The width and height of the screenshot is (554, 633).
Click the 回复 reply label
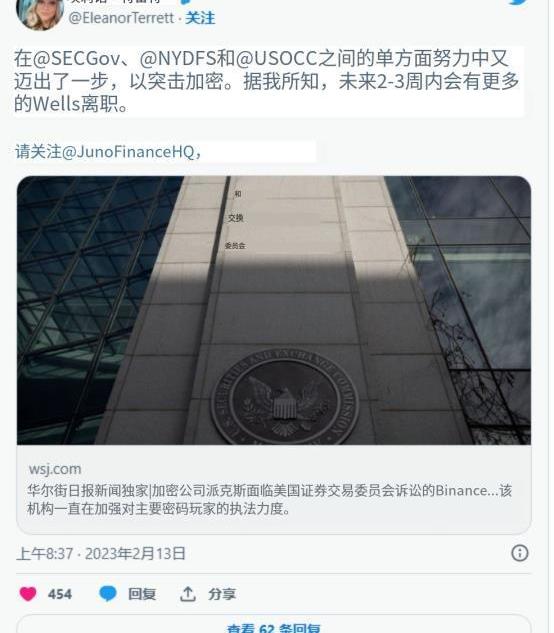point(142,594)
